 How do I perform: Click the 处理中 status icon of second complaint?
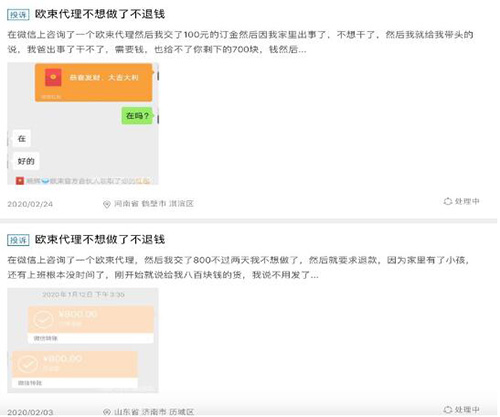point(448,409)
